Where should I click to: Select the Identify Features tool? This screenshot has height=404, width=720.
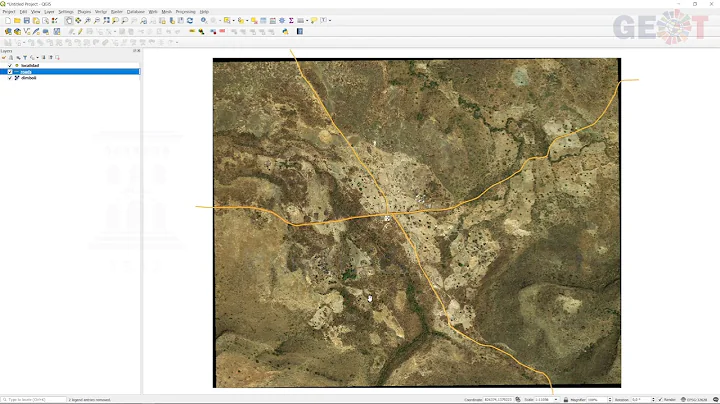pyautogui.click(x=203, y=21)
